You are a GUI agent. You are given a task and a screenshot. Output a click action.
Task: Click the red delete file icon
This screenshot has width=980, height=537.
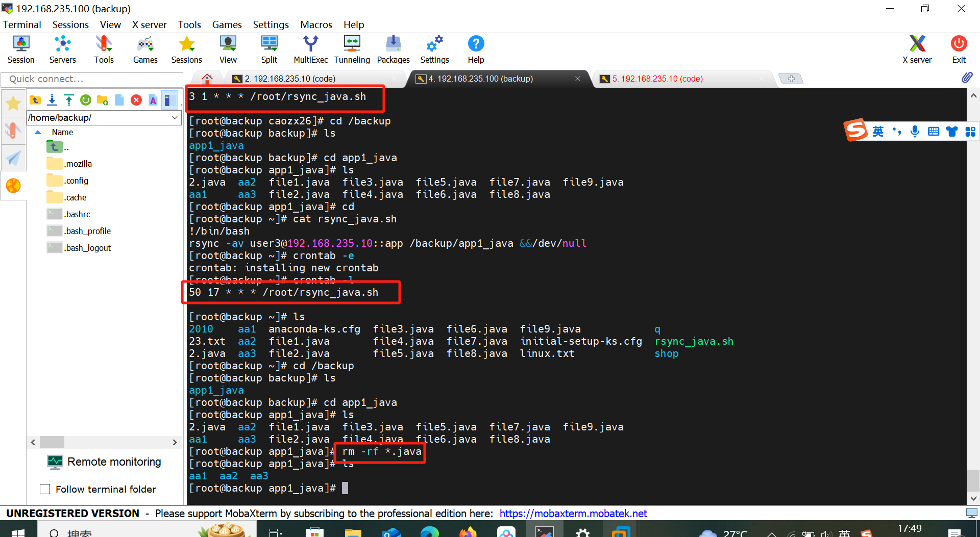click(x=136, y=100)
